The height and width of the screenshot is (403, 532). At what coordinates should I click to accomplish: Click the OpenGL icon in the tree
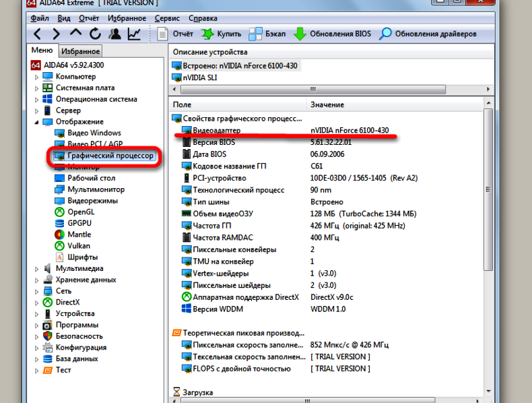click(59, 212)
